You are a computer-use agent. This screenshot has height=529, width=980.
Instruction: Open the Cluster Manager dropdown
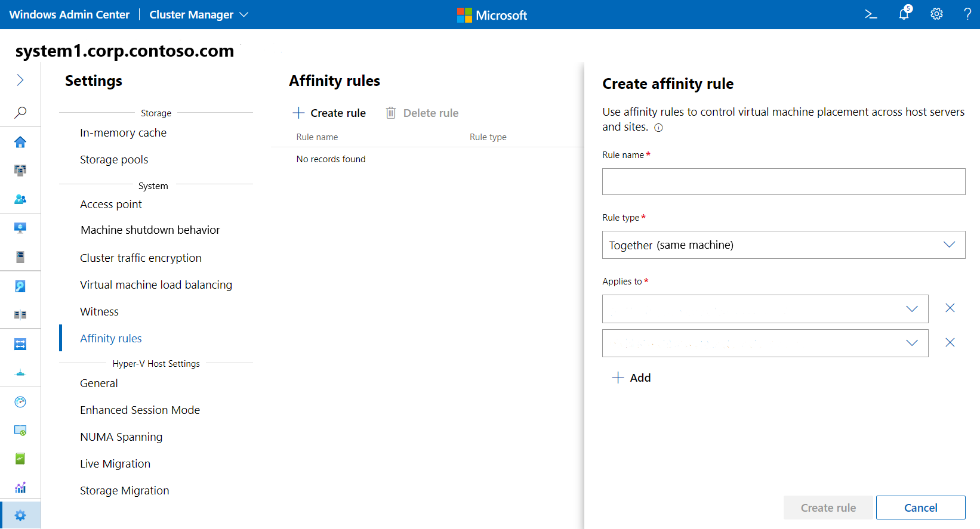coord(199,15)
